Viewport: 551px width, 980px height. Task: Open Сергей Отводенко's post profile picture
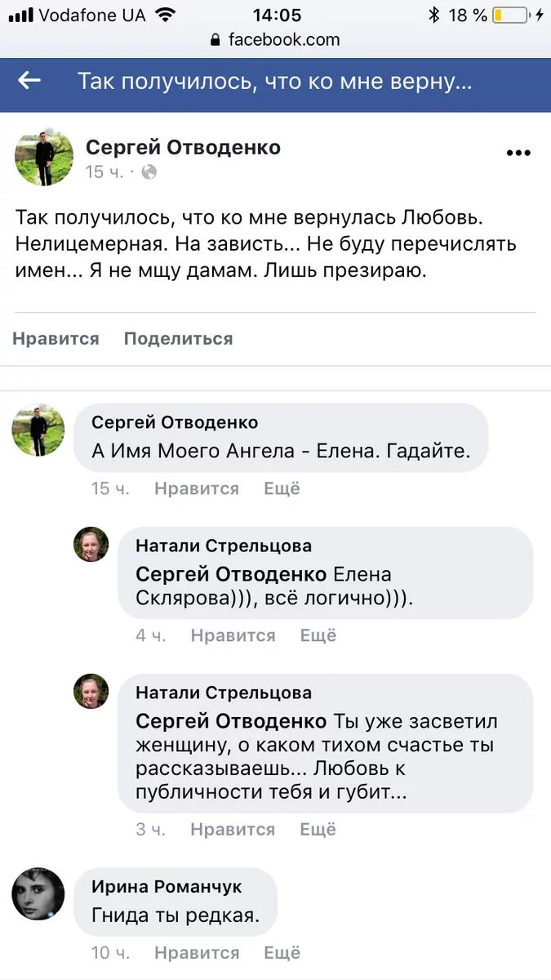[44, 158]
